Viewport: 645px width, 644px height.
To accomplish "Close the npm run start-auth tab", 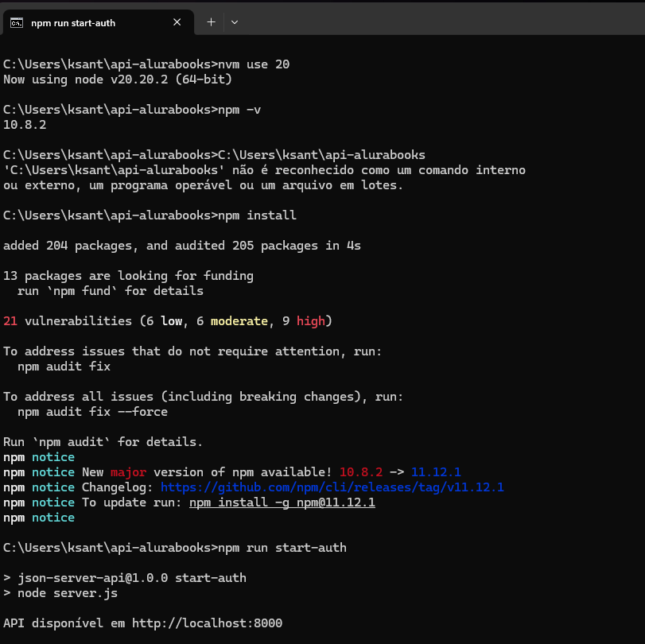I will pos(177,23).
